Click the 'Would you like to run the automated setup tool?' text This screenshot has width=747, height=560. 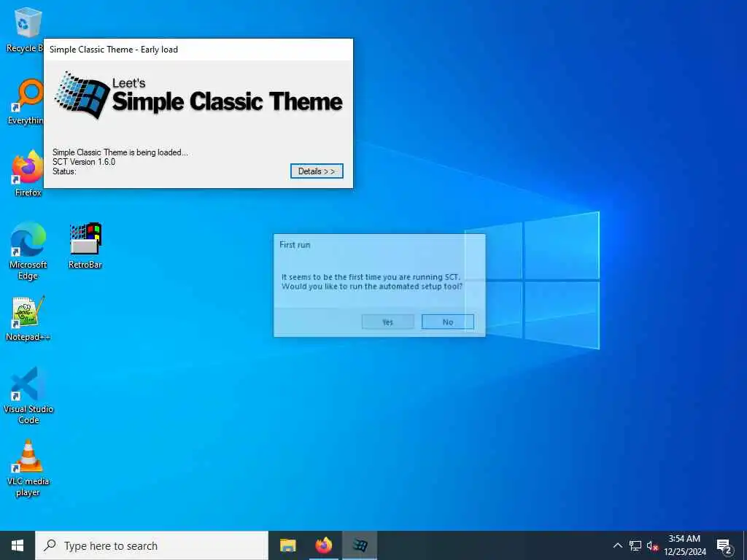tap(371, 286)
